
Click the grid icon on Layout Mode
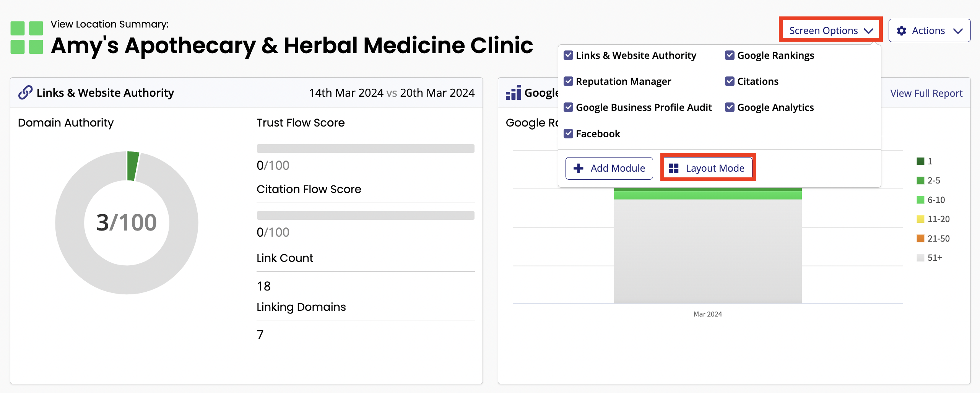[x=673, y=168]
